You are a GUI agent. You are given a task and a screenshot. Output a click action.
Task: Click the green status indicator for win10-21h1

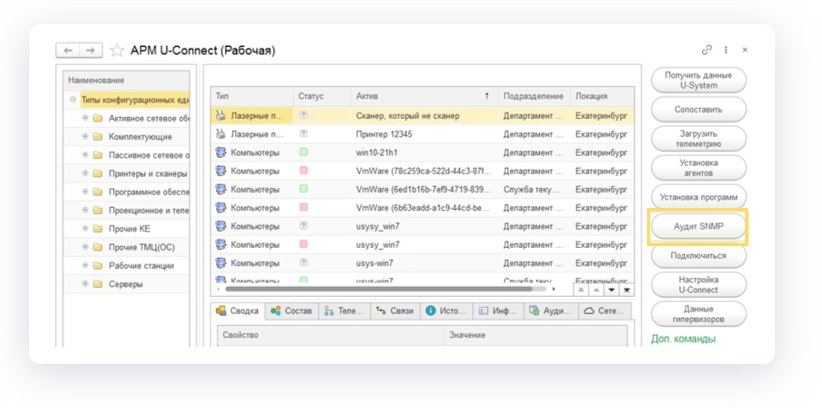(304, 152)
